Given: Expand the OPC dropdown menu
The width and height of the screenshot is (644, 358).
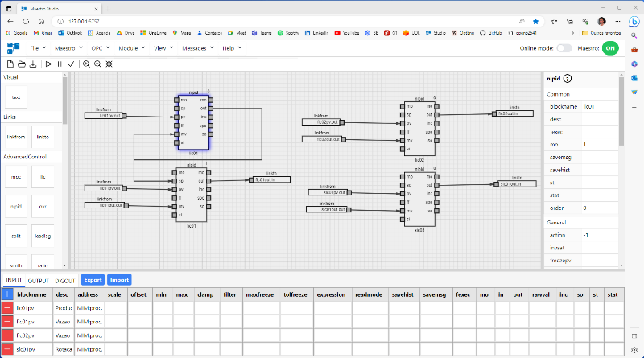Looking at the screenshot, I should click(x=101, y=48).
